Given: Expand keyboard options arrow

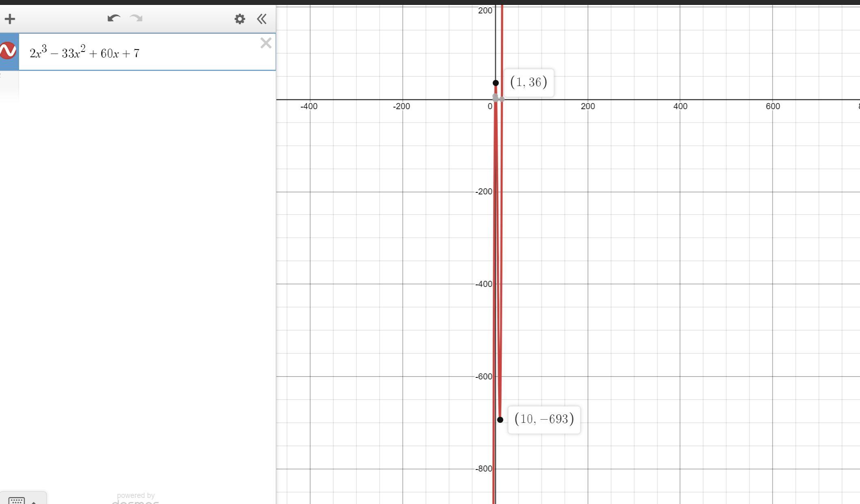Looking at the screenshot, I should pyautogui.click(x=34, y=502).
